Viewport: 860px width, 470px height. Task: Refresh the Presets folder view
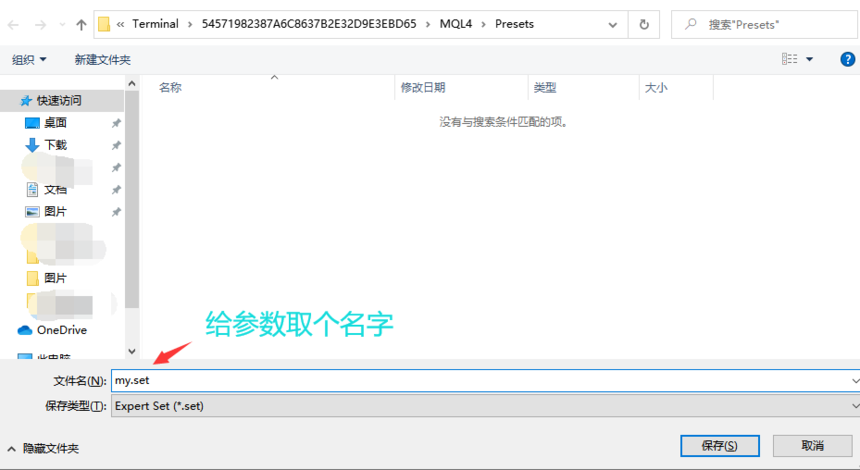(x=644, y=24)
